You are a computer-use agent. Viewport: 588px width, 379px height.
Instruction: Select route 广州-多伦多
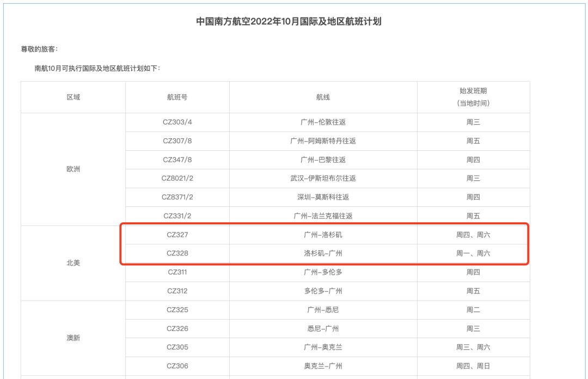pos(323,272)
